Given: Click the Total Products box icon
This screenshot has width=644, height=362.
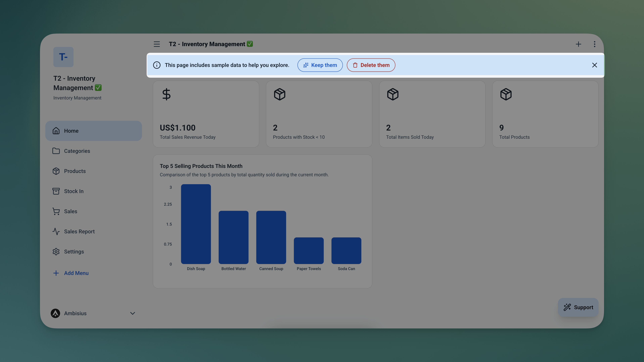Looking at the screenshot, I should click(x=506, y=94).
